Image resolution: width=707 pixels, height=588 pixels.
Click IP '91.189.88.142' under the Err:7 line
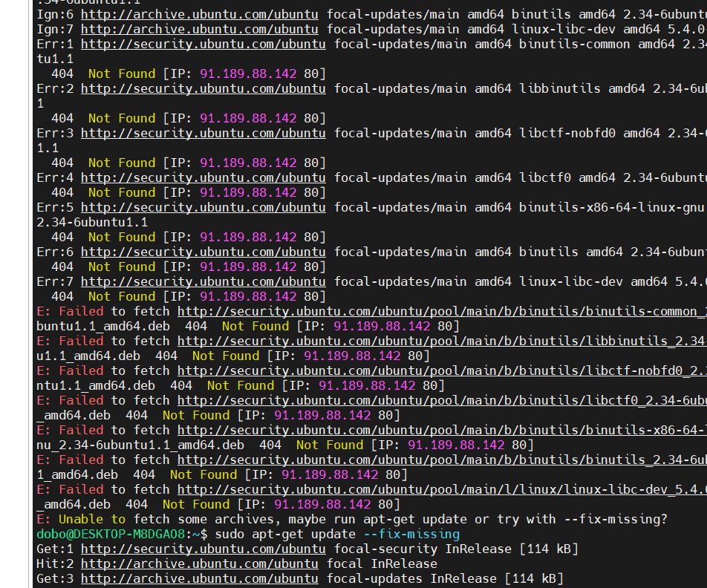click(x=248, y=297)
